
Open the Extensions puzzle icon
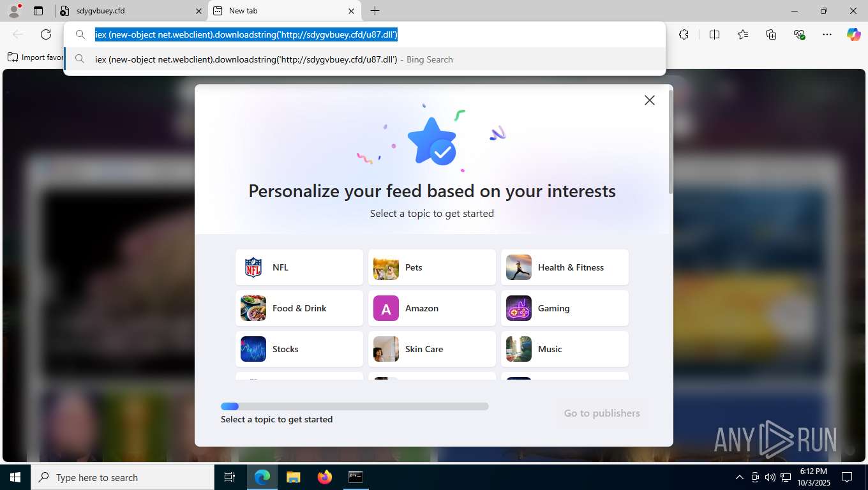click(x=684, y=34)
